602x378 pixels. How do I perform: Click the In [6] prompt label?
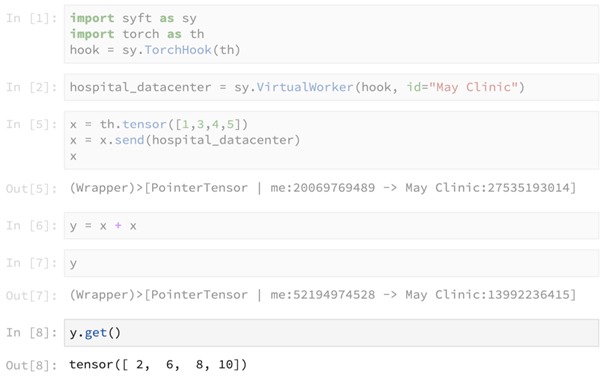pyautogui.click(x=31, y=226)
